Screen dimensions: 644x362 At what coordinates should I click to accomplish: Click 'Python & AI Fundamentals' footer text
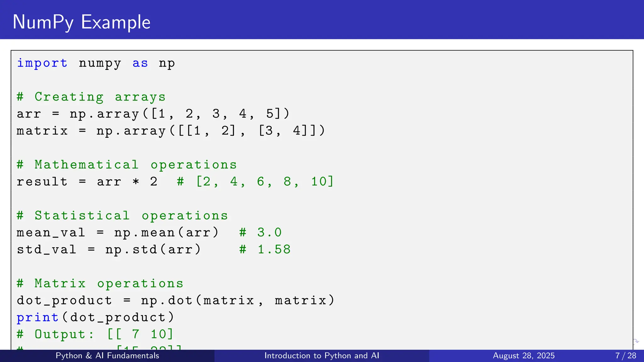(x=107, y=356)
